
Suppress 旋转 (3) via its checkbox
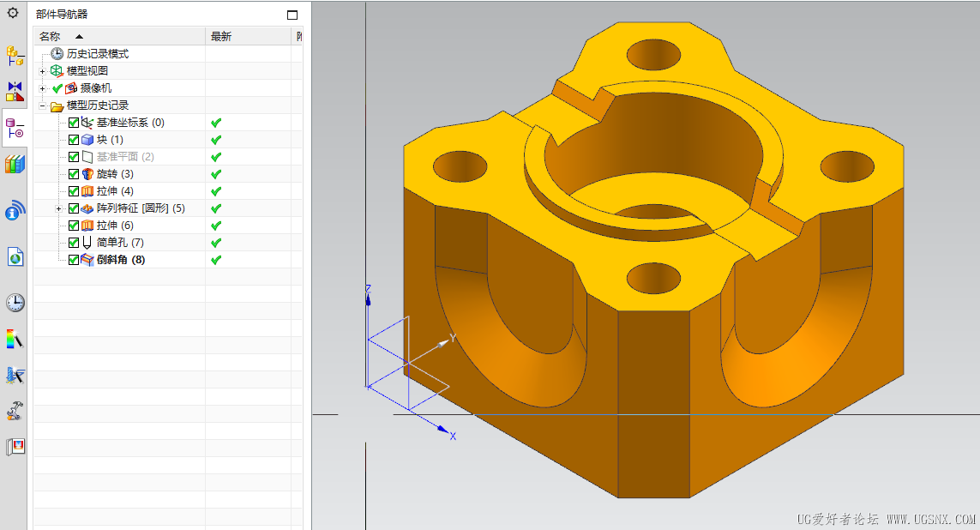tap(74, 174)
